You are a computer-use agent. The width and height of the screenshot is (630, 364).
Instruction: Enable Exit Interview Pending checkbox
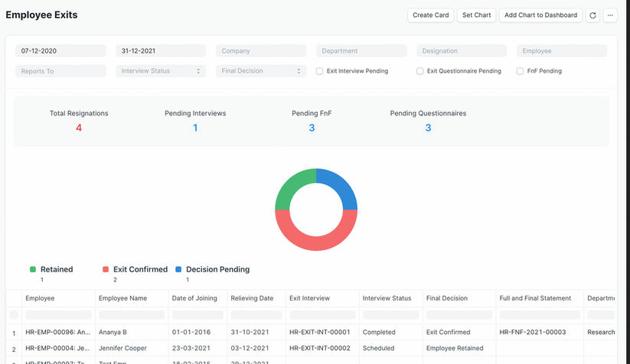coord(320,71)
